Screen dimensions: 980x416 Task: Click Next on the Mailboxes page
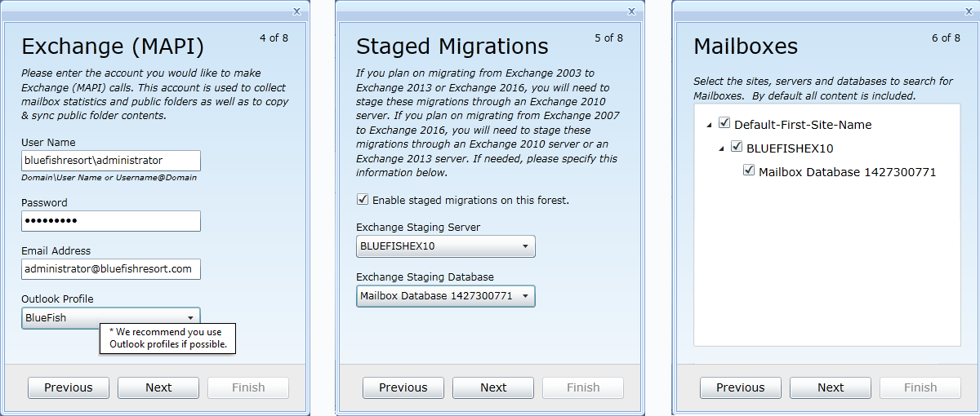click(831, 387)
